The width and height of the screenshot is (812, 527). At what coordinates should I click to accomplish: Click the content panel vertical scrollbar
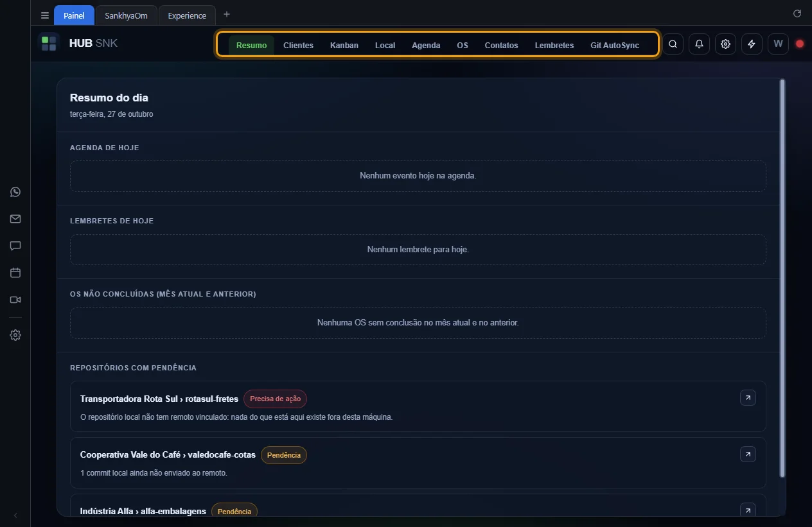coord(782,278)
